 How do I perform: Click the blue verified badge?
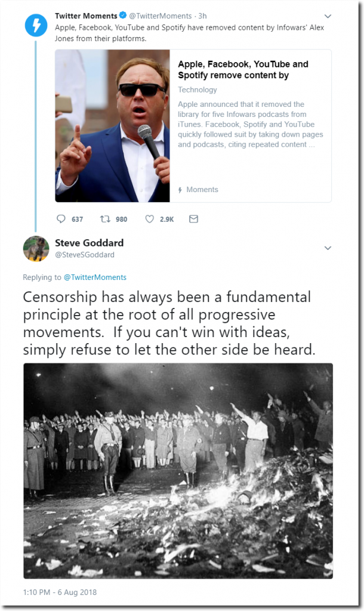(123, 16)
